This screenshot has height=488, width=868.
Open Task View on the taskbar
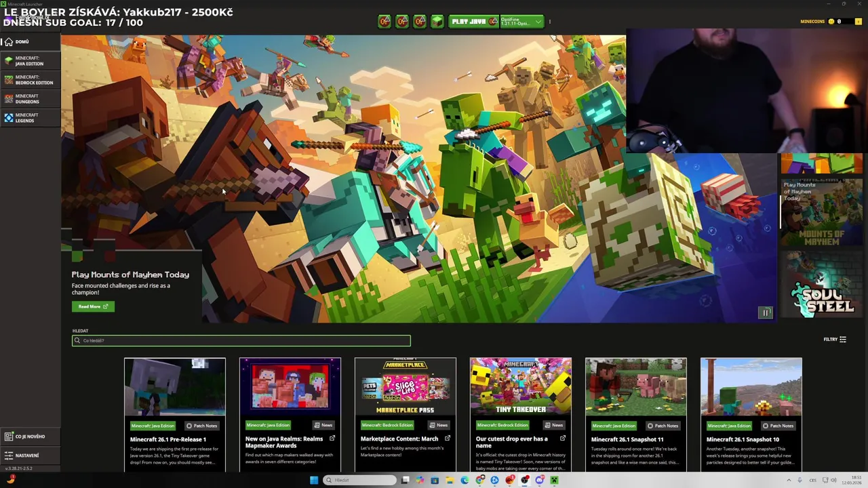pos(405,480)
